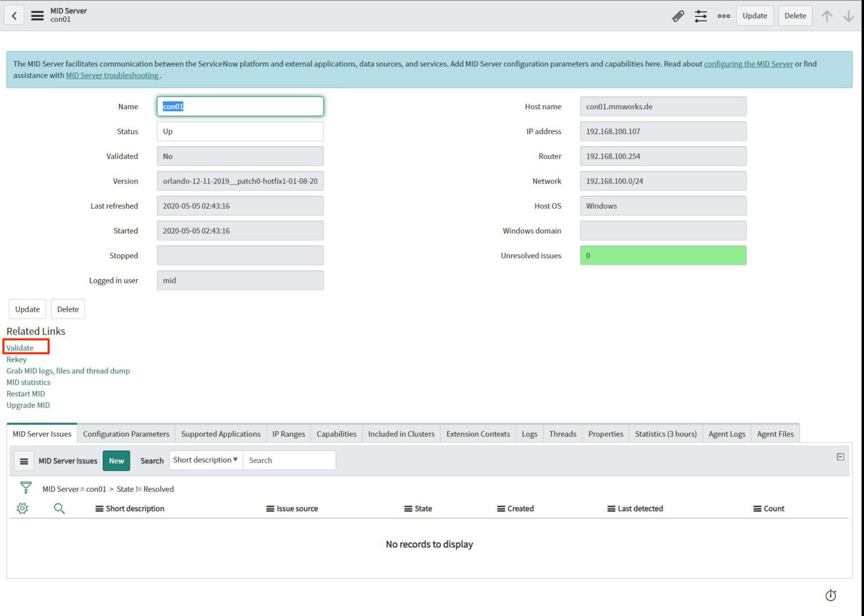This screenshot has height=616, width=864.
Task: Click the Update button below the form
Action: (x=26, y=309)
